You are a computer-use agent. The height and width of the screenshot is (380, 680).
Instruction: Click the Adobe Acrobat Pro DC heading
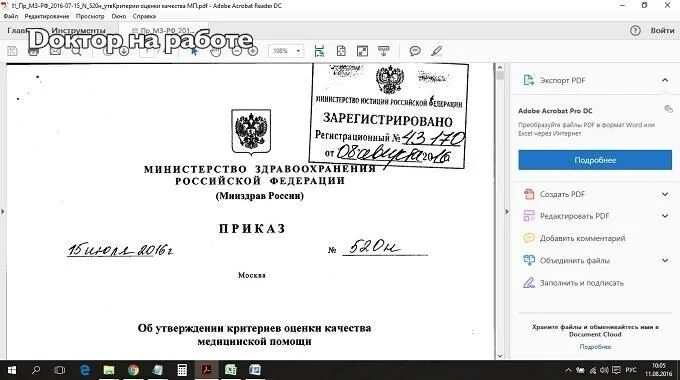coord(555,111)
